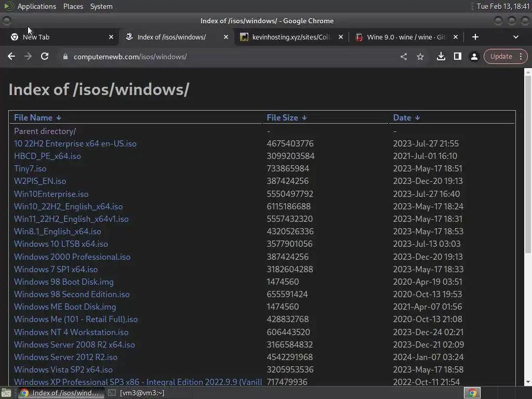Share this page via share icon
The height and width of the screenshot is (399, 532).
click(403, 57)
